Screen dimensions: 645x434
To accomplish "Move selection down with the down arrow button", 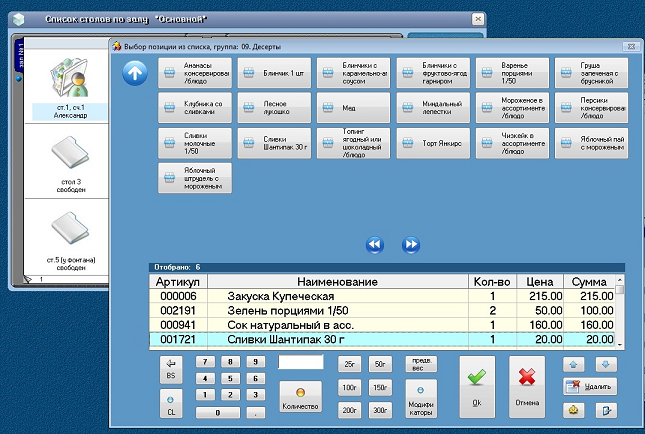I will point(606,365).
